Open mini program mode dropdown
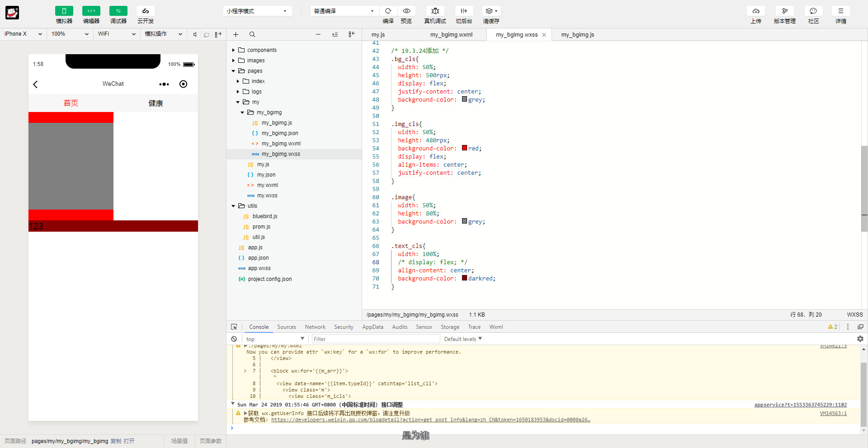 tap(257, 11)
